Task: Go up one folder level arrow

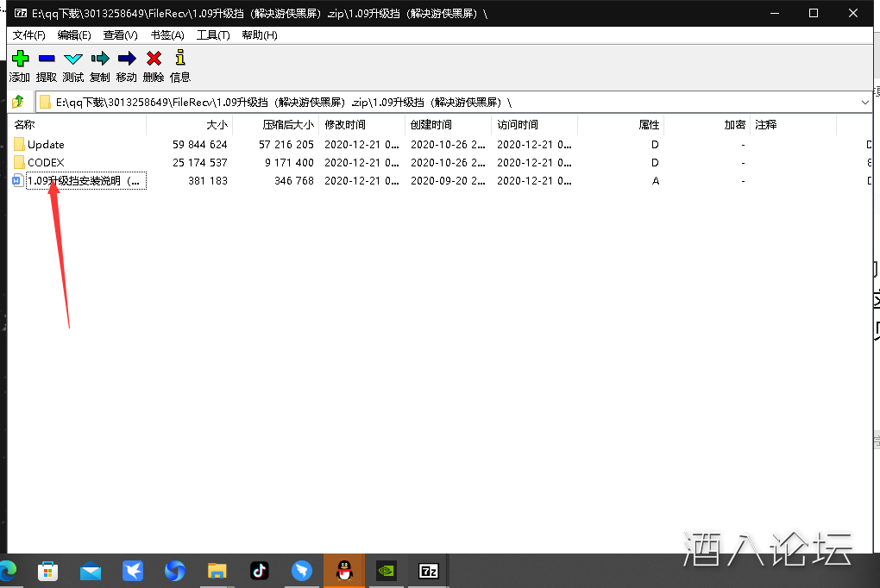Action: click(x=18, y=102)
